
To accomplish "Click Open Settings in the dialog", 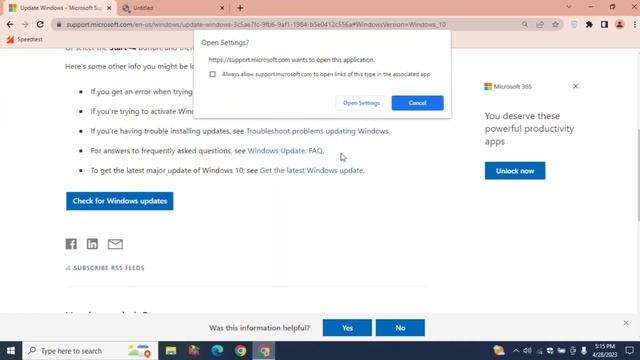I will (361, 103).
